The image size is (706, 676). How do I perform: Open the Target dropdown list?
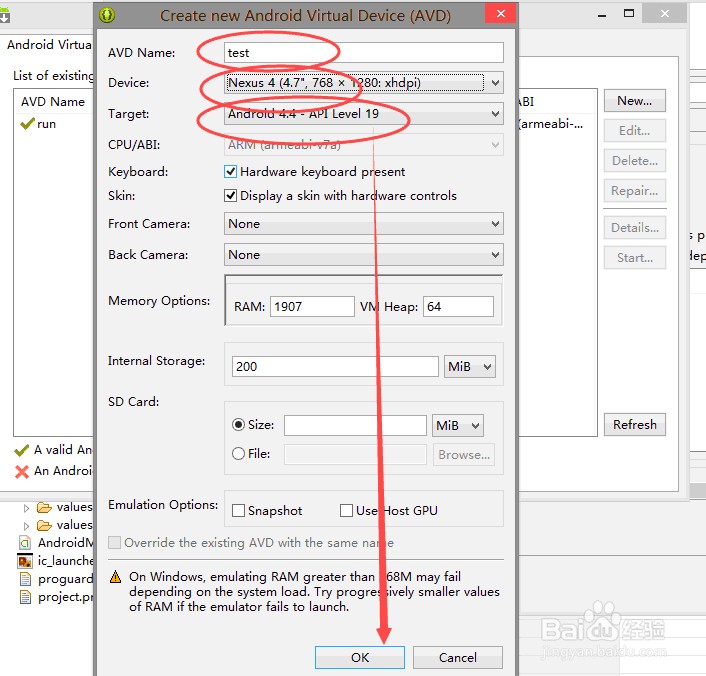[x=363, y=113]
